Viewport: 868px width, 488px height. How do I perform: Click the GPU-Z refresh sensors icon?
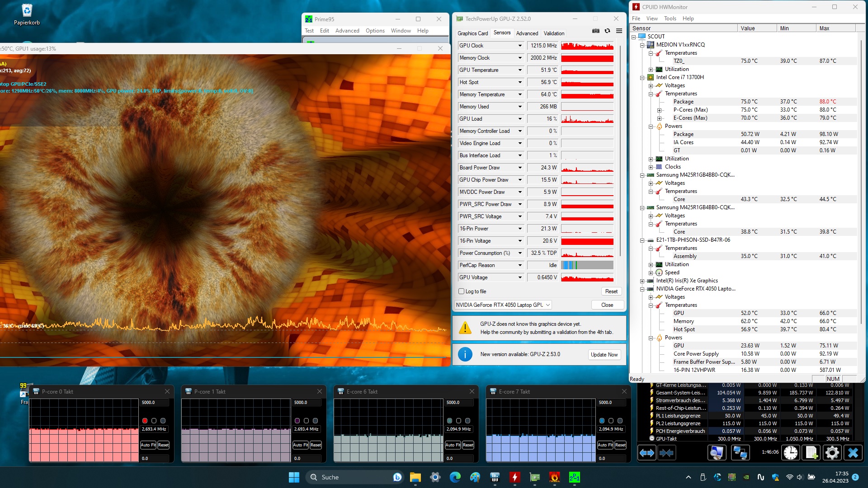(x=607, y=31)
